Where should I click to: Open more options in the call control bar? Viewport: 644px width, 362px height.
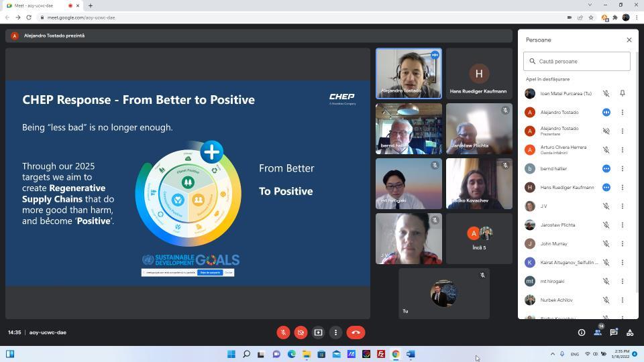click(x=335, y=333)
